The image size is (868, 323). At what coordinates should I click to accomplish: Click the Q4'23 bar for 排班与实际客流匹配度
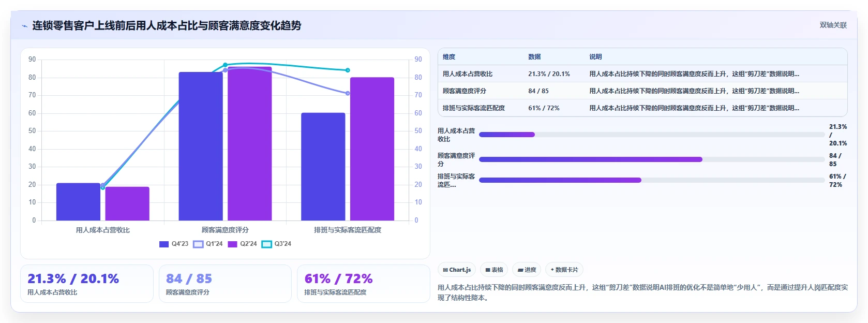point(323,167)
